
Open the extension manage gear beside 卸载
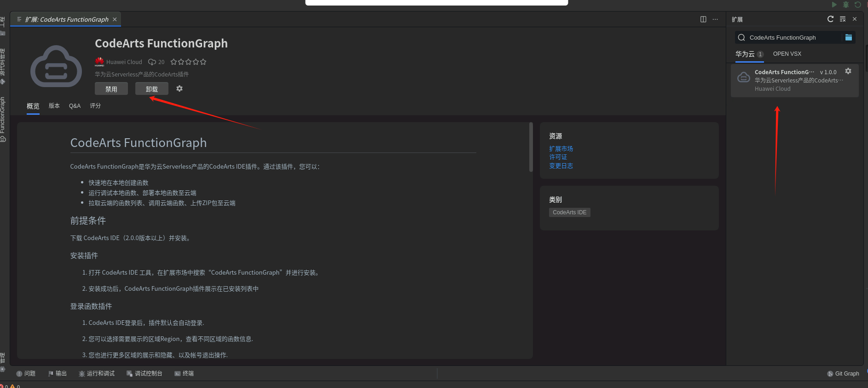click(179, 88)
